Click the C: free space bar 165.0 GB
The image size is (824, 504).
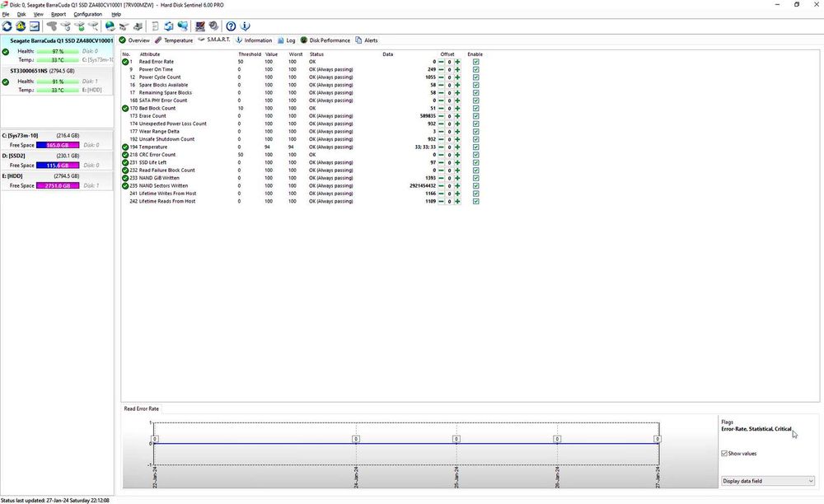[x=58, y=146]
